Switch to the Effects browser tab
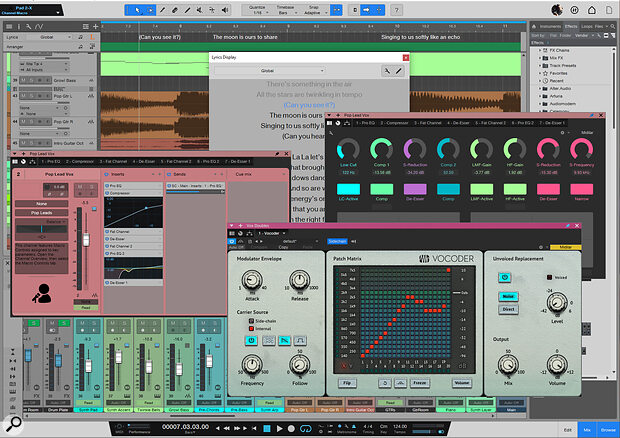The image size is (620, 438). [x=571, y=26]
